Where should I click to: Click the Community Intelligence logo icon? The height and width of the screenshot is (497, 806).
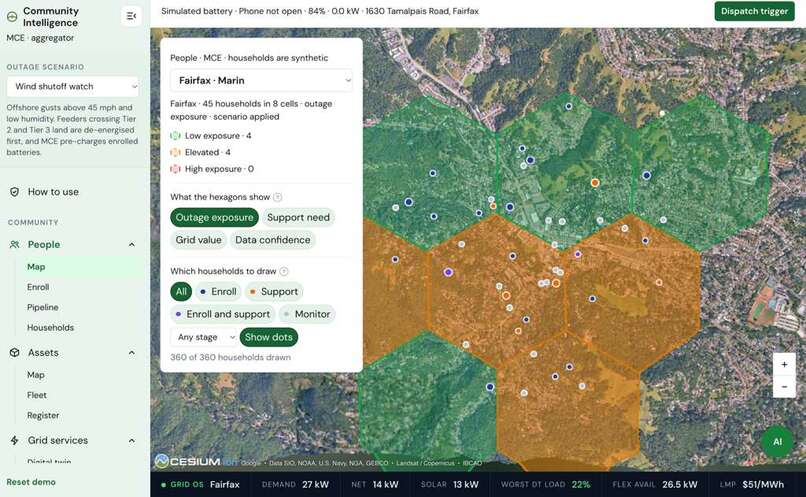[x=12, y=17]
